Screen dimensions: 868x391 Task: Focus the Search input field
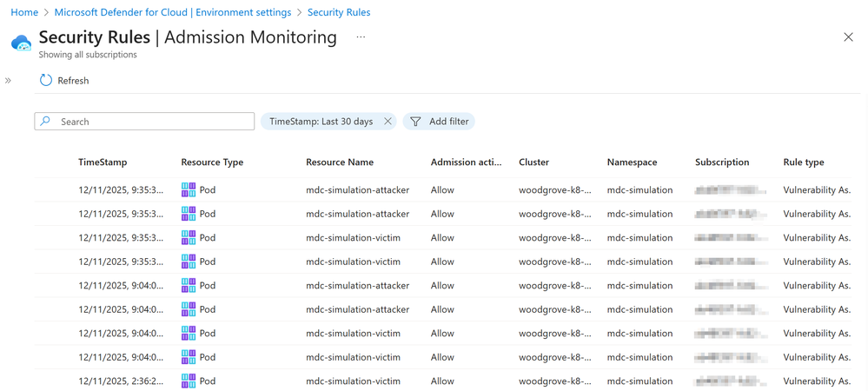[x=144, y=122]
